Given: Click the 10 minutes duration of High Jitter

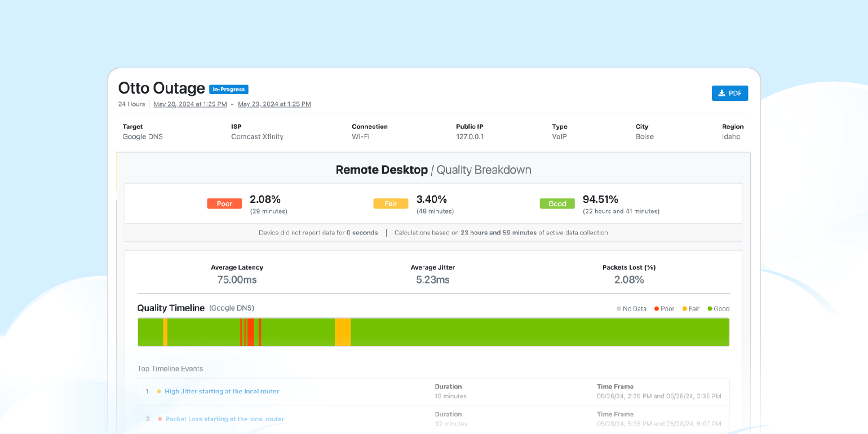Looking at the screenshot, I should [450, 396].
